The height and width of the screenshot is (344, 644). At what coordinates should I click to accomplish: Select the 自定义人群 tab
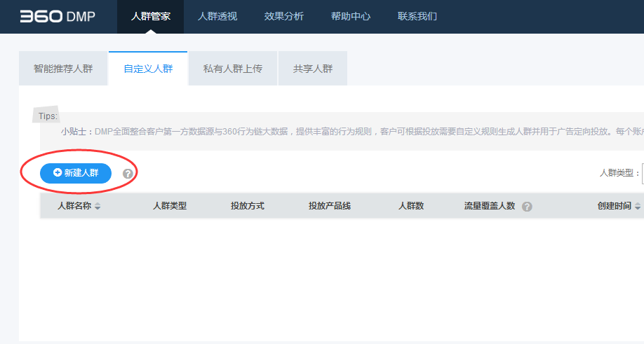click(x=148, y=69)
